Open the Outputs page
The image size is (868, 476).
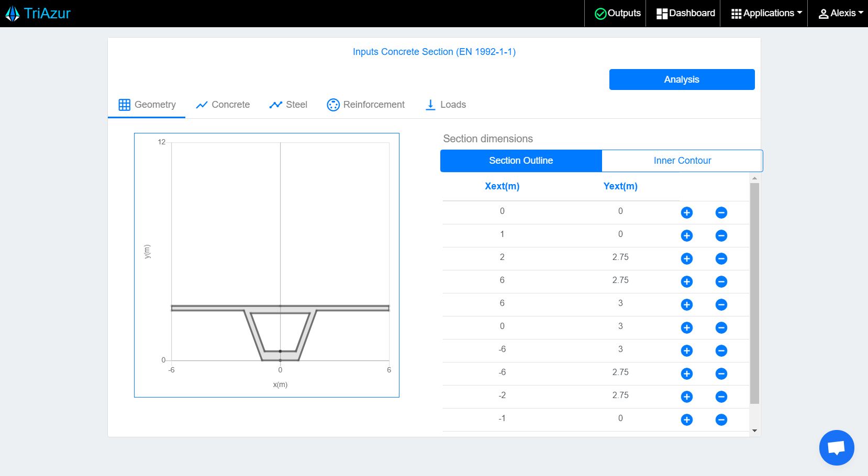(618, 14)
